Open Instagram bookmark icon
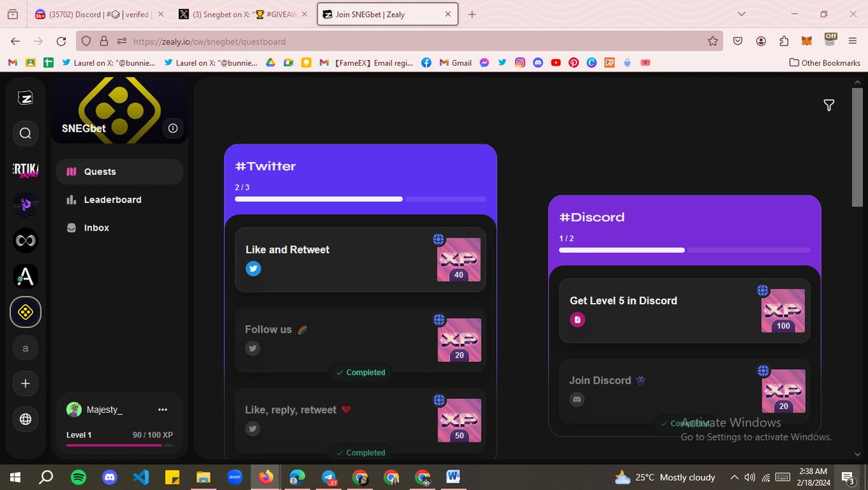The height and width of the screenshot is (490, 868). [x=520, y=63]
